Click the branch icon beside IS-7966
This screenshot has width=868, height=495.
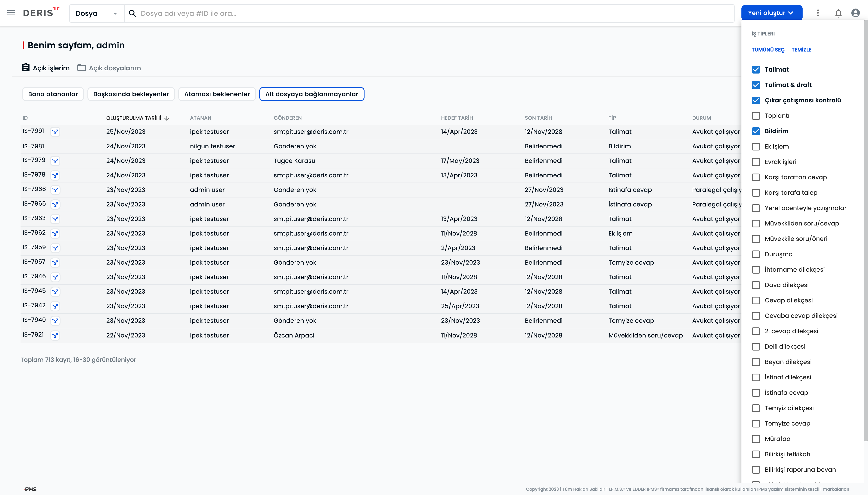[x=55, y=190]
